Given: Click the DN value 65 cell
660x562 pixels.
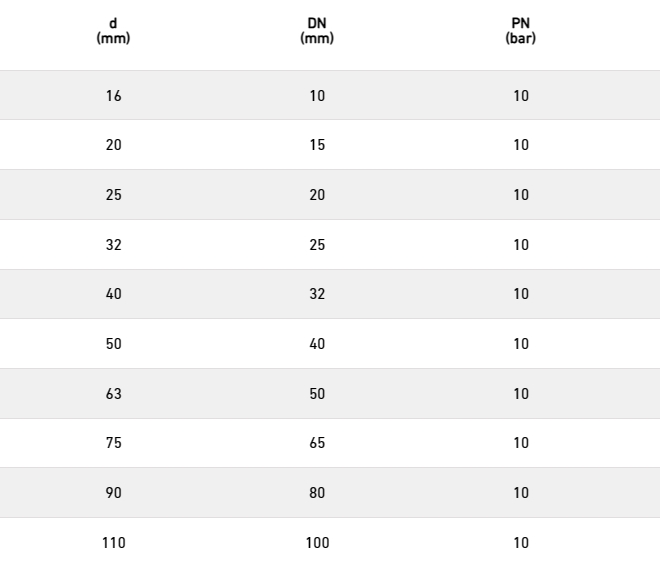Looking at the screenshot, I should click(x=317, y=443).
